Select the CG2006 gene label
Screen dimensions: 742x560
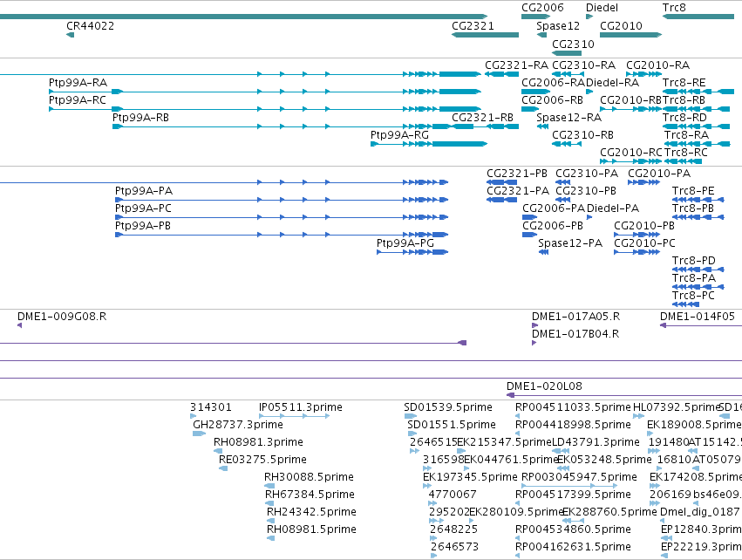coord(542,8)
